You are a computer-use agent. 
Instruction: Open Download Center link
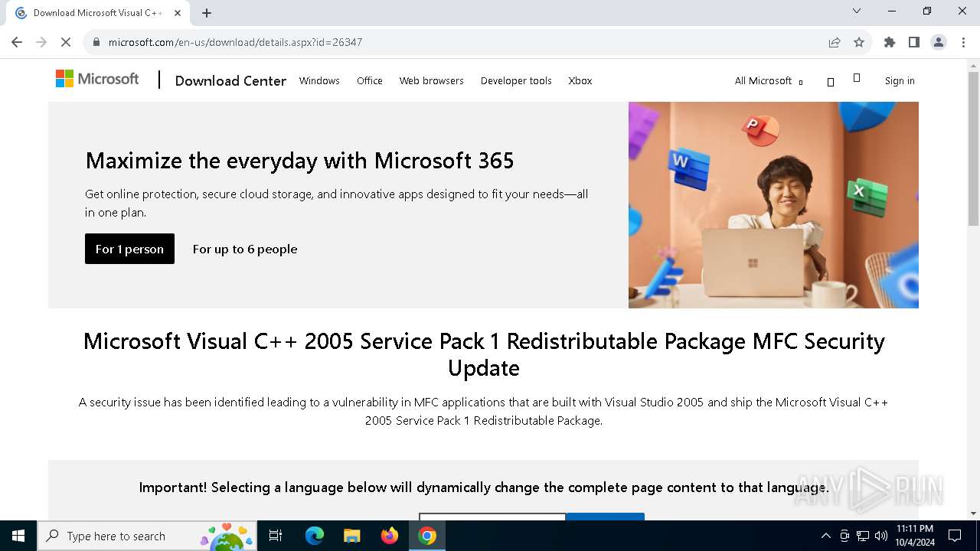(230, 80)
